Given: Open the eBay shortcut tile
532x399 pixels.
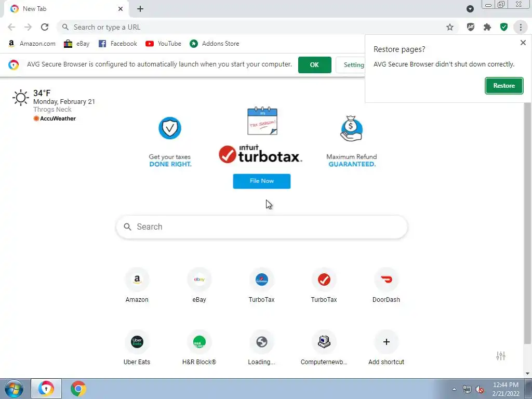Looking at the screenshot, I should tap(199, 286).
